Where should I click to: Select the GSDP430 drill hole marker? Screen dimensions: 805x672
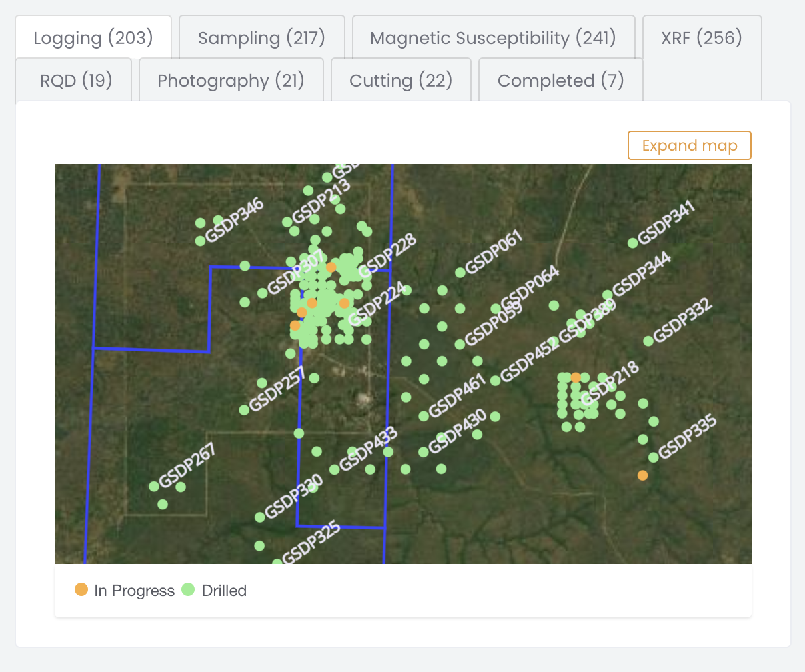click(x=423, y=451)
